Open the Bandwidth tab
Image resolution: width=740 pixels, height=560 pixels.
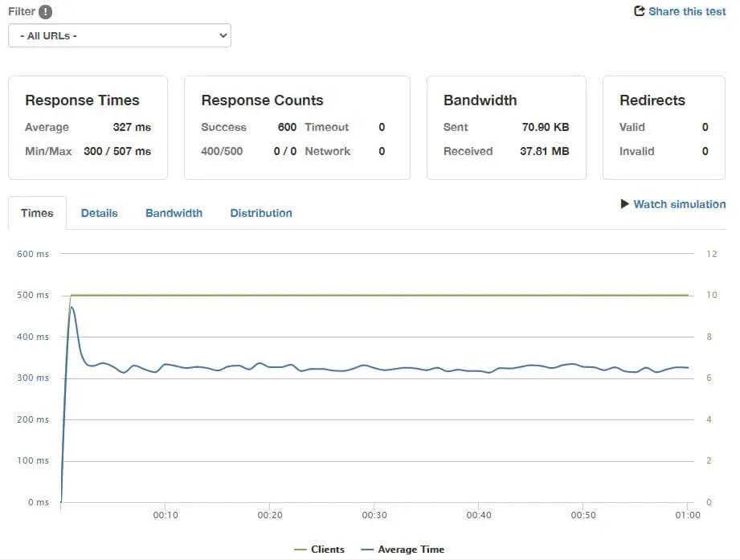pos(174,213)
